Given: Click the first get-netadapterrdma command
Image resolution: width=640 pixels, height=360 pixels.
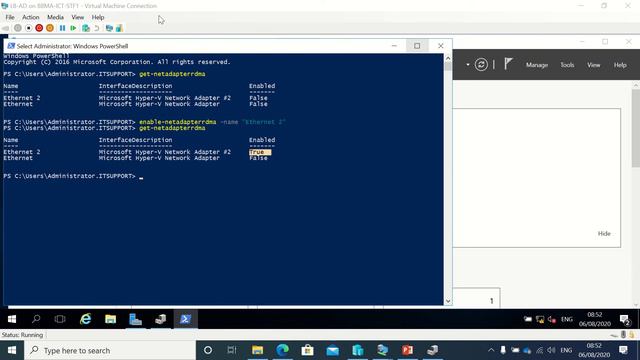Looking at the screenshot, I should pyautogui.click(x=172, y=74).
